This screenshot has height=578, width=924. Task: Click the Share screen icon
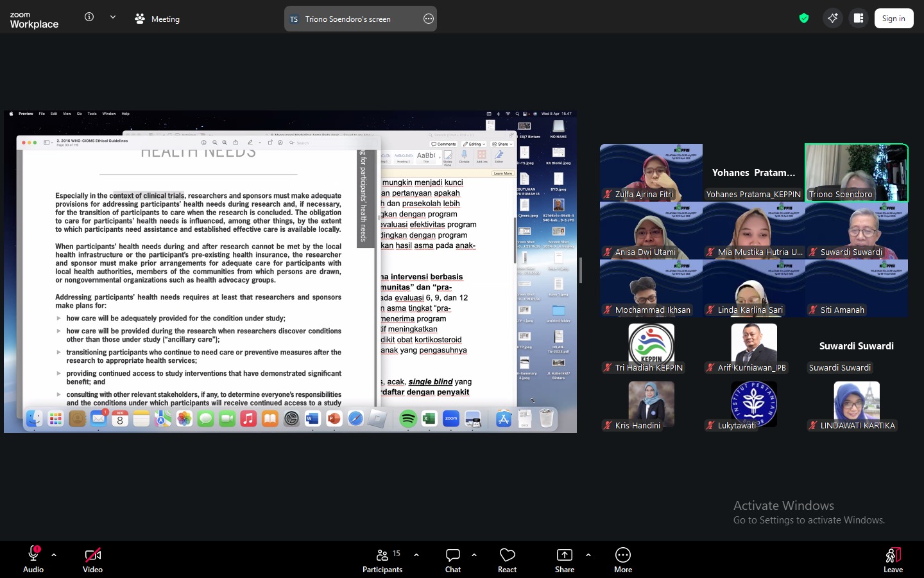(564, 559)
